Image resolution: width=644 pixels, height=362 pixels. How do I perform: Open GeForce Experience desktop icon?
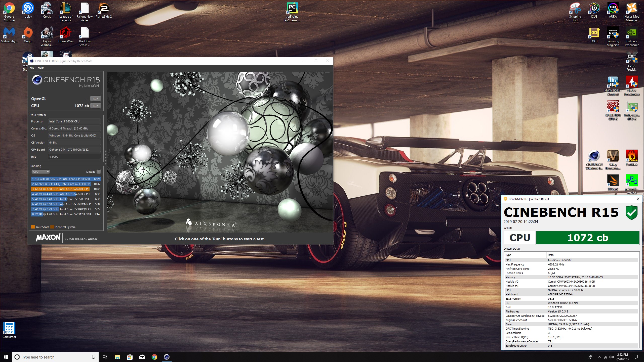pos(632,37)
